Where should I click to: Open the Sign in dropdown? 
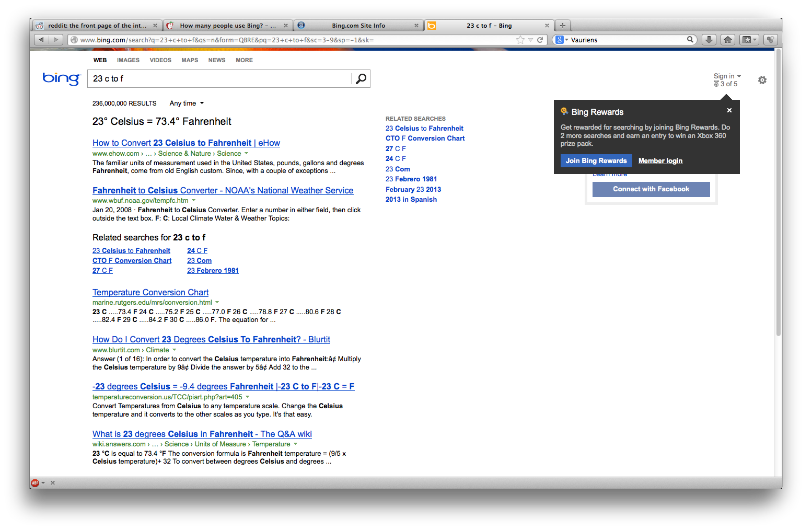point(727,76)
